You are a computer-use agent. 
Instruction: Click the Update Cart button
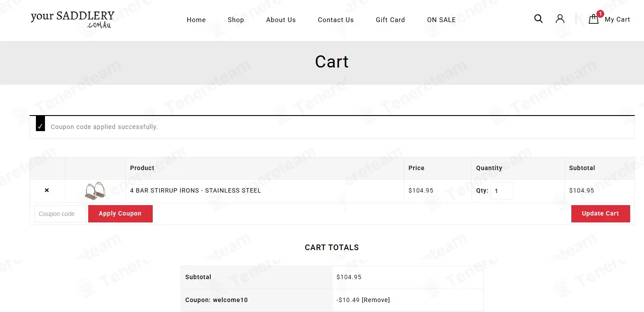coord(600,214)
